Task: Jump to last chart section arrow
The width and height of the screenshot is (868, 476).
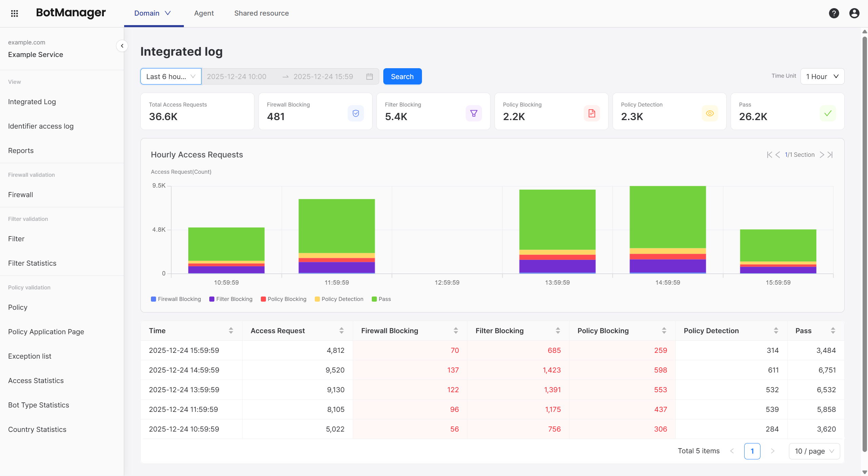Action: (830, 155)
